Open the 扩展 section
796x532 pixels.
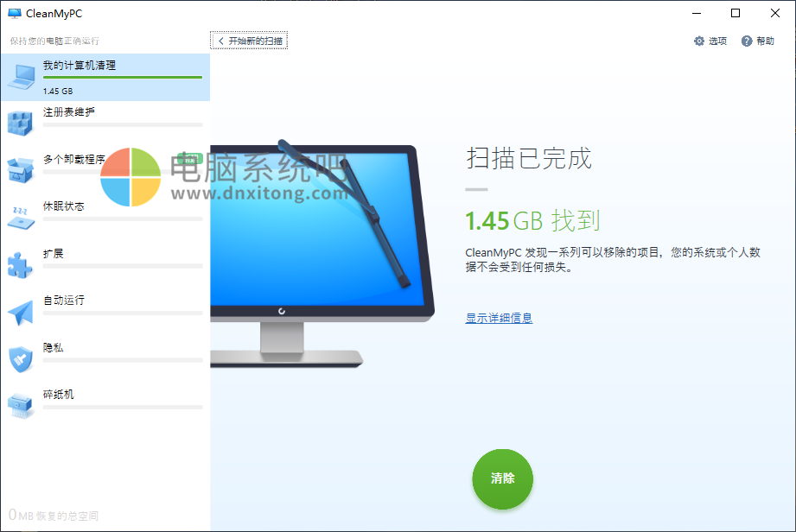click(105, 265)
